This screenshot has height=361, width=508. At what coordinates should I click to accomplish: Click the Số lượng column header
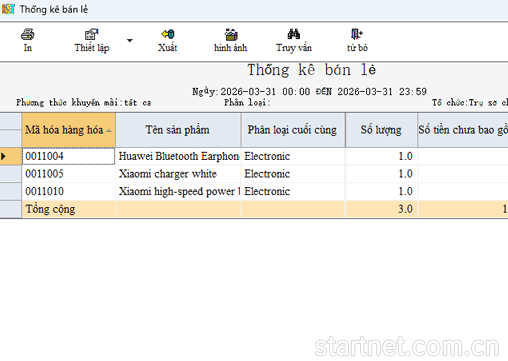point(381,130)
